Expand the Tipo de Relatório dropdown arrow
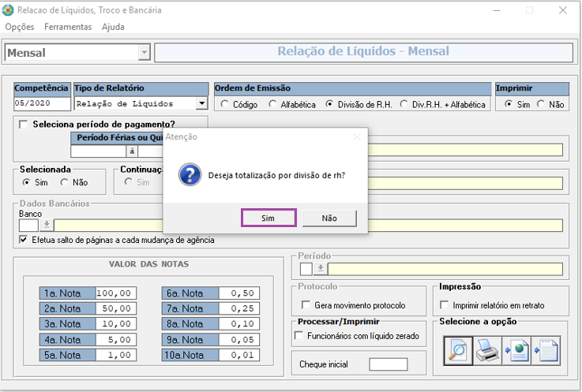Image resolution: width=582 pixels, height=392 pixels. point(201,103)
